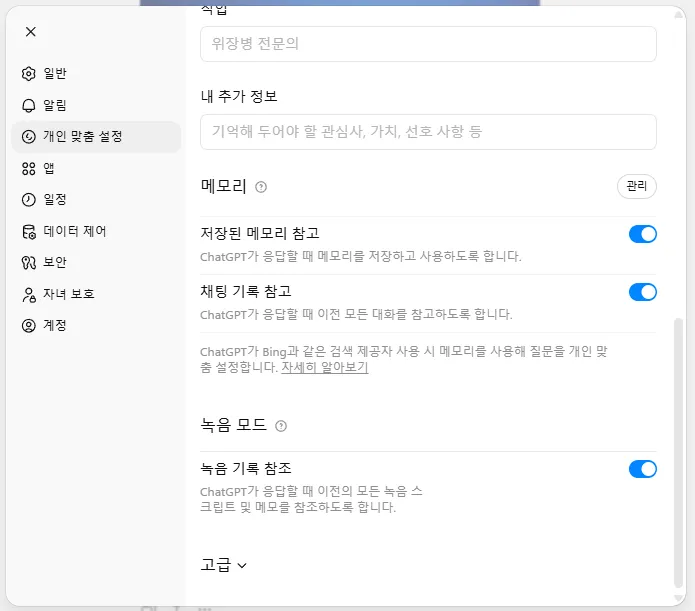Click the scrollbar down arrow
Screen dimensions: 695x611
coord(678,597)
